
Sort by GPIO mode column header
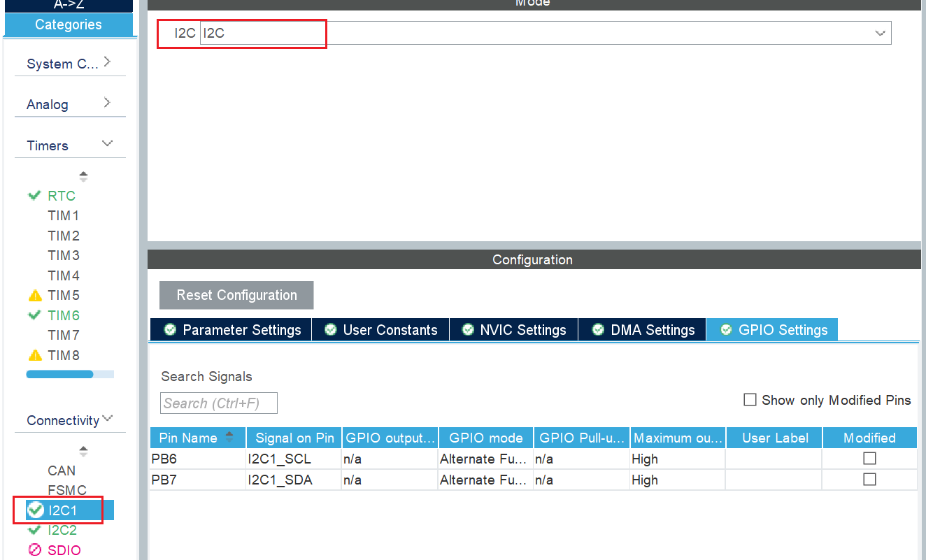486,438
